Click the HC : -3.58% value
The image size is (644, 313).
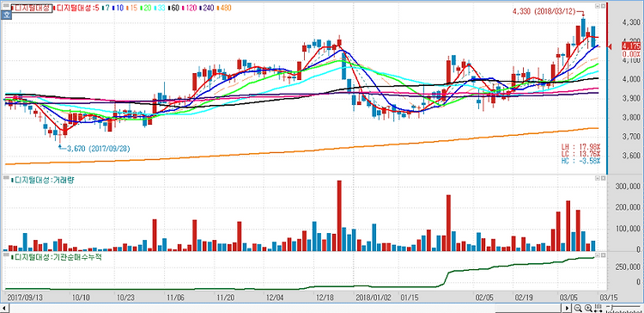pos(580,161)
